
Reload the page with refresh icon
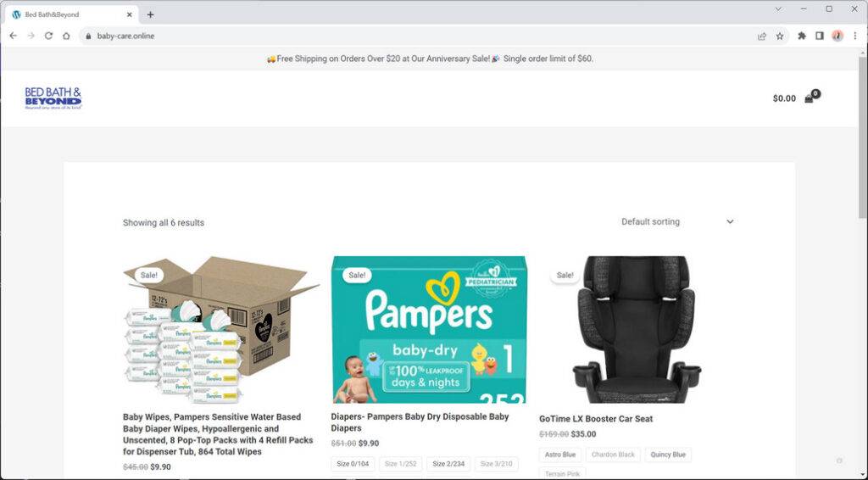click(x=48, y=36)
